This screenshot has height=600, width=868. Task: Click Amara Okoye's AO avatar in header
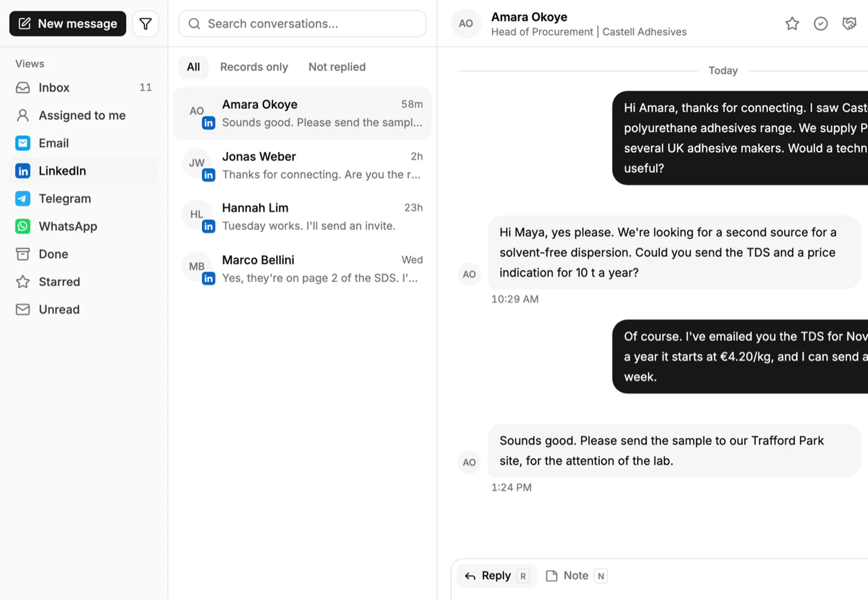pos(465,24)
